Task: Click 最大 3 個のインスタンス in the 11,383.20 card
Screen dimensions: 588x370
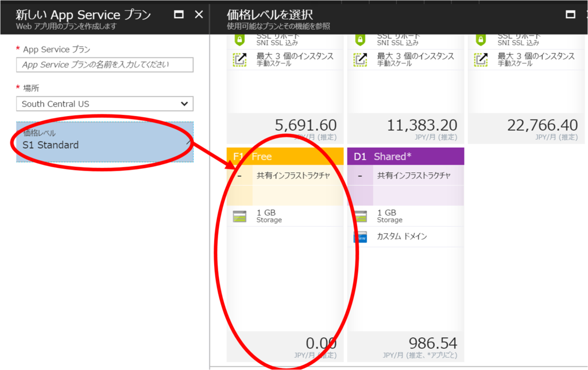Action: pos(416,56)
